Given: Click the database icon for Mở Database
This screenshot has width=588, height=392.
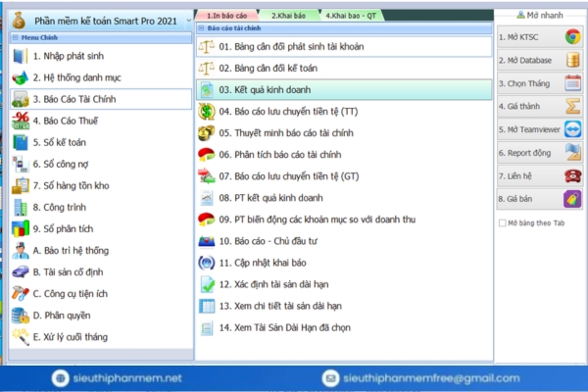Looking at the screenshot, I should point(572,60).
